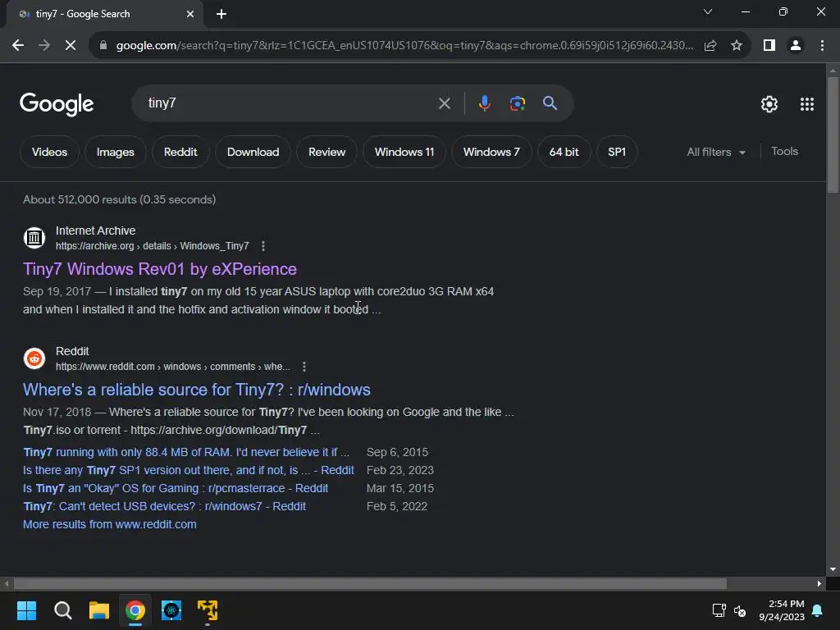The image size is (840, 630).
Task: Select the Review filter chip
Action: pyautogui.click(x=326, y=152)
